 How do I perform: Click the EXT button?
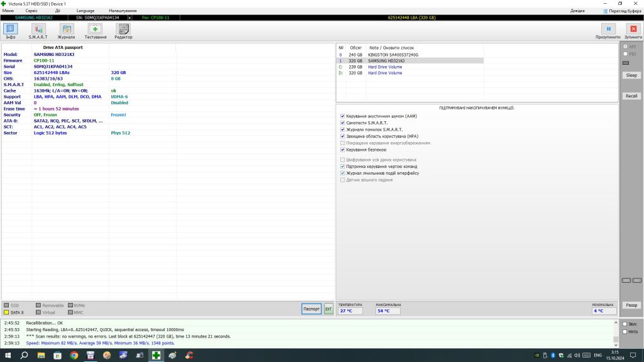point(328,309)
